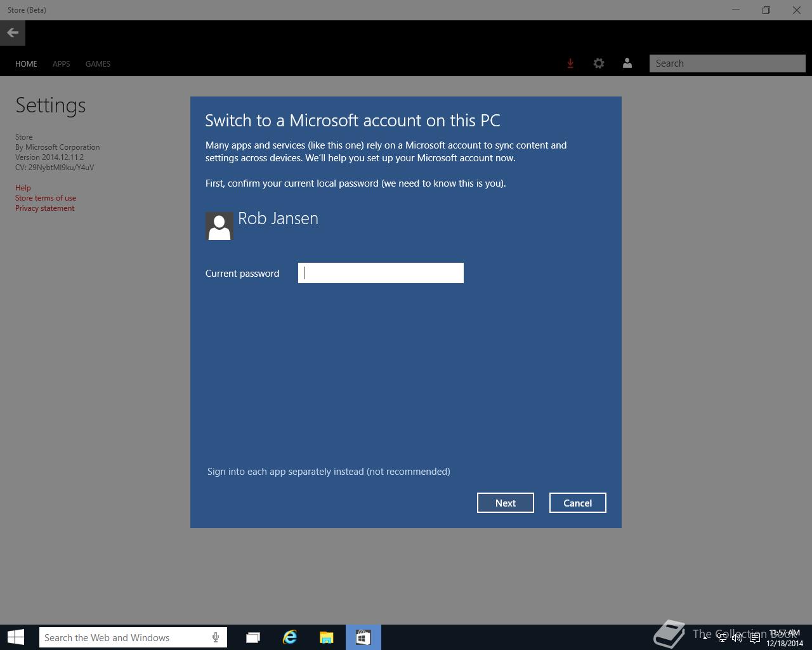Viewport: 812px width, 650px height.
Task: Open Task View on the taskbar
Action: pos(253,637)
